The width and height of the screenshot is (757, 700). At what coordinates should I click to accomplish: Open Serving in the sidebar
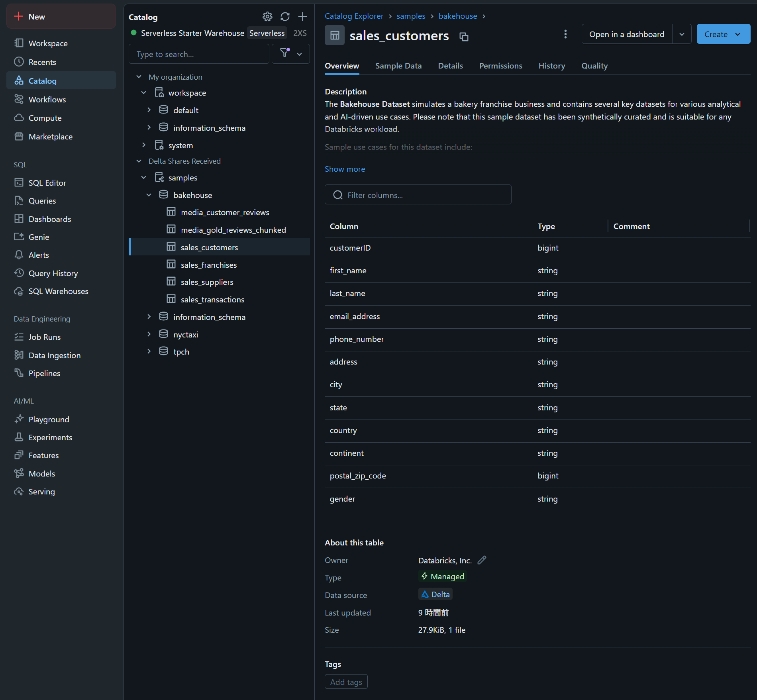tap(61, 491)
